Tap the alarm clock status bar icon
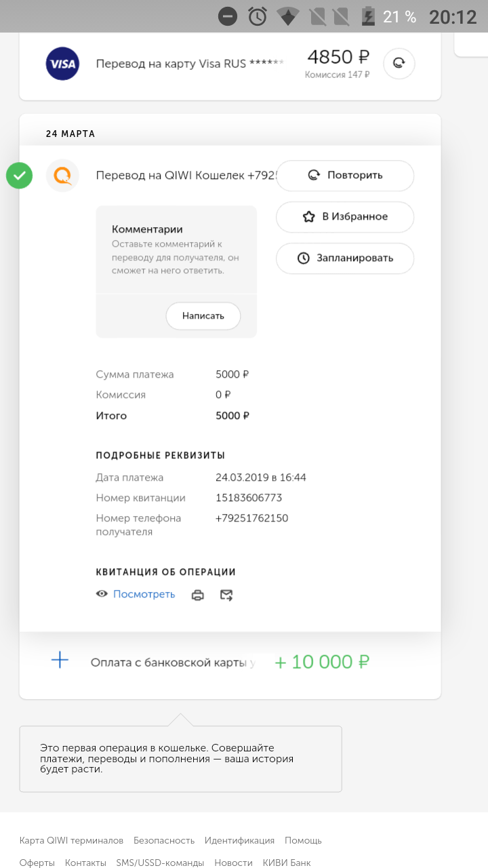The height and width of the screenshot is (868, 488). (258, 16)
